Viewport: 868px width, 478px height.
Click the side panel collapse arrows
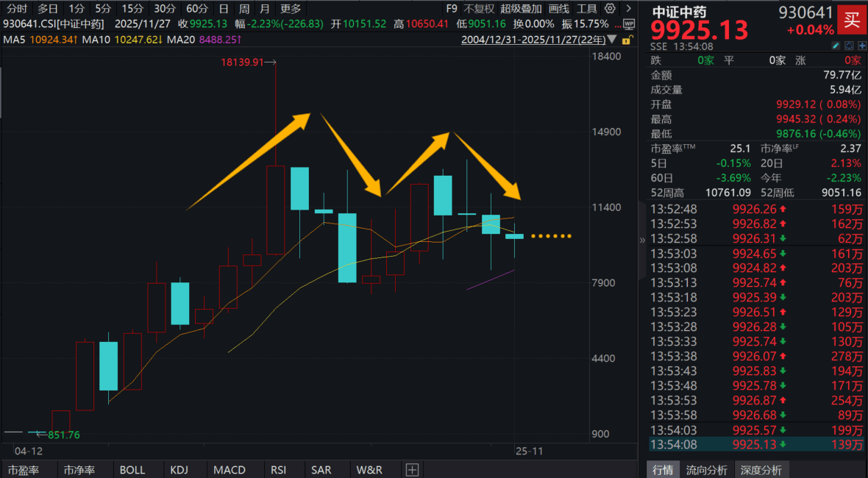point(641,240)
